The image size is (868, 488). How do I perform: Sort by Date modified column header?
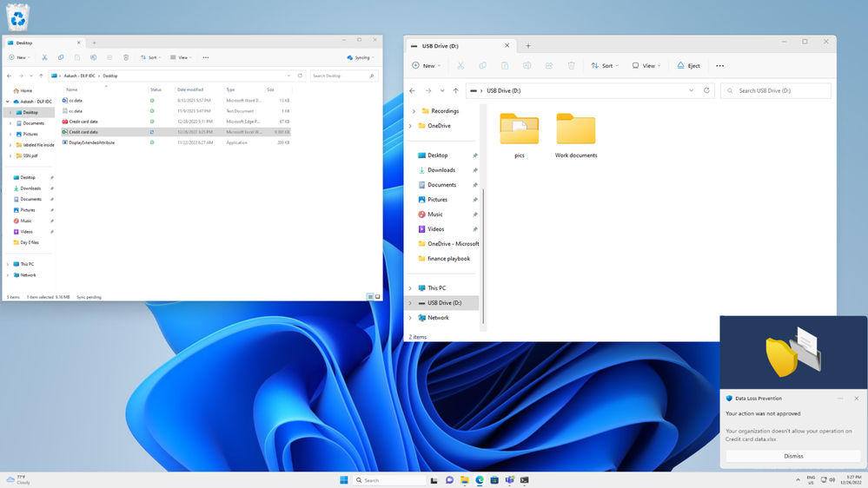click(190, 89)
